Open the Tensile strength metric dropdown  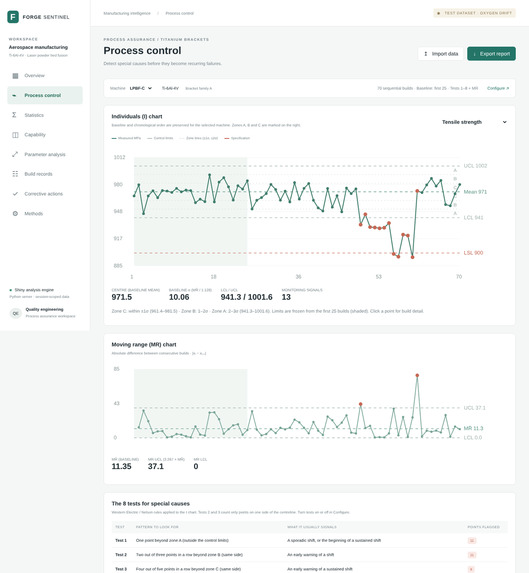pos(474,122)
